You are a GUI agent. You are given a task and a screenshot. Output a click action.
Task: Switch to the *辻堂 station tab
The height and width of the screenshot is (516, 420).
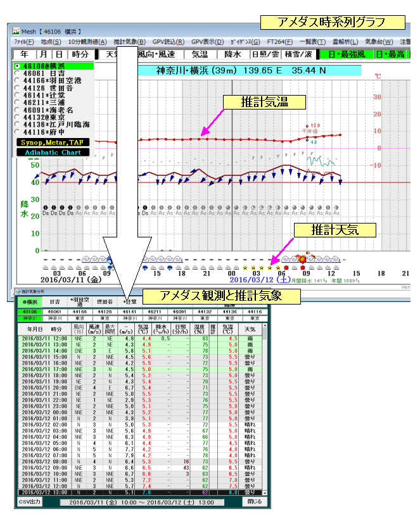130,302
